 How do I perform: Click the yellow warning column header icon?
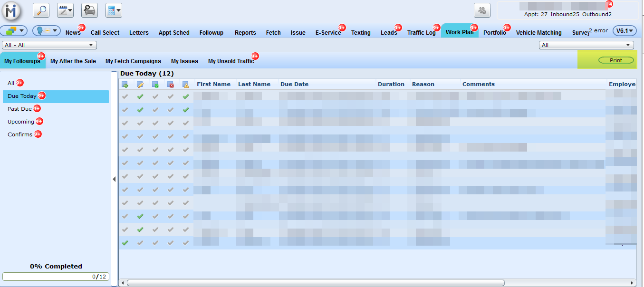pos(186,85)
